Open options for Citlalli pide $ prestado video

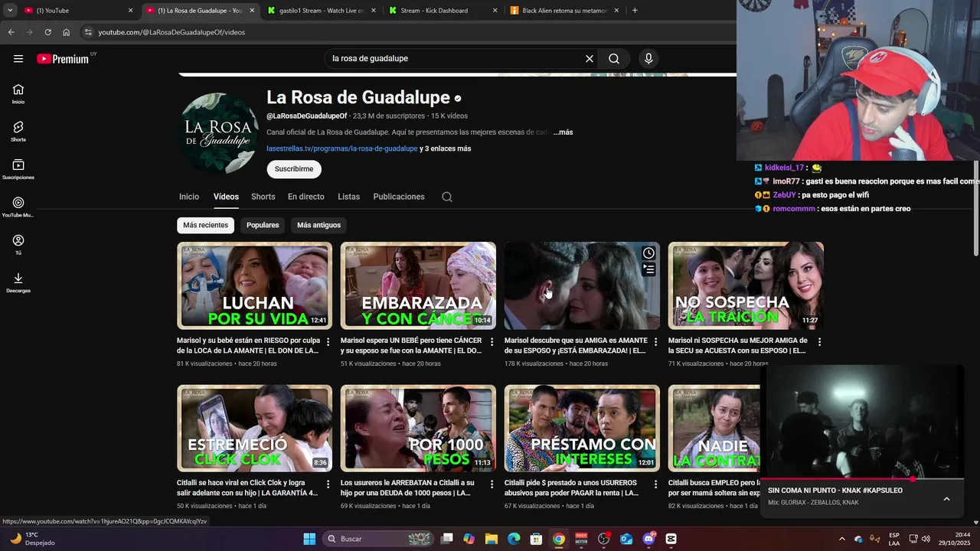click(x=655, y=484)
